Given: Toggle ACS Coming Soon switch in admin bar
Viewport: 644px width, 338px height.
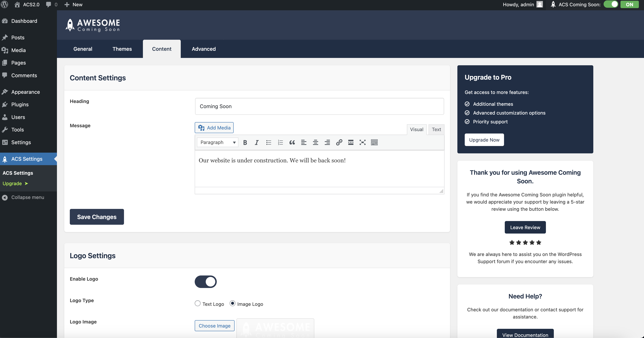Looking at the screenshot, I should click(x=611, y=5).
